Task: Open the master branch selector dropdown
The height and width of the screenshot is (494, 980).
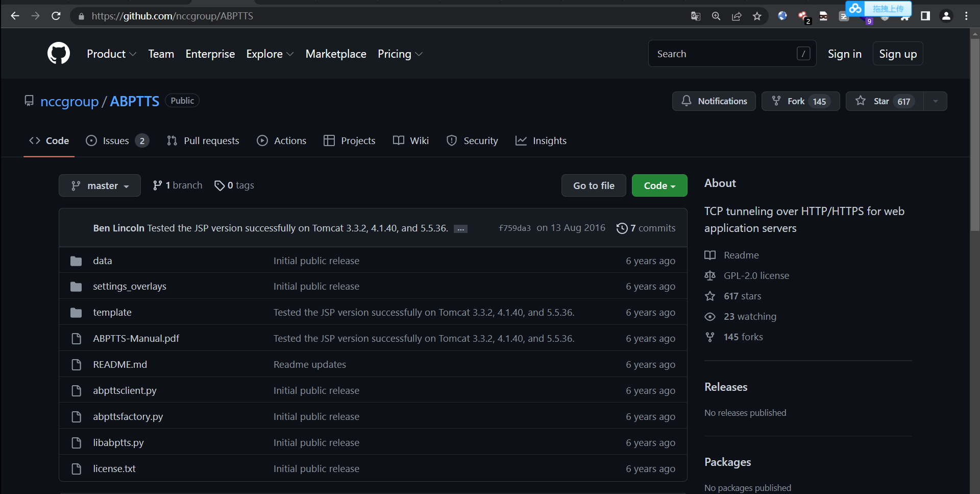Action: coord(100,185)
